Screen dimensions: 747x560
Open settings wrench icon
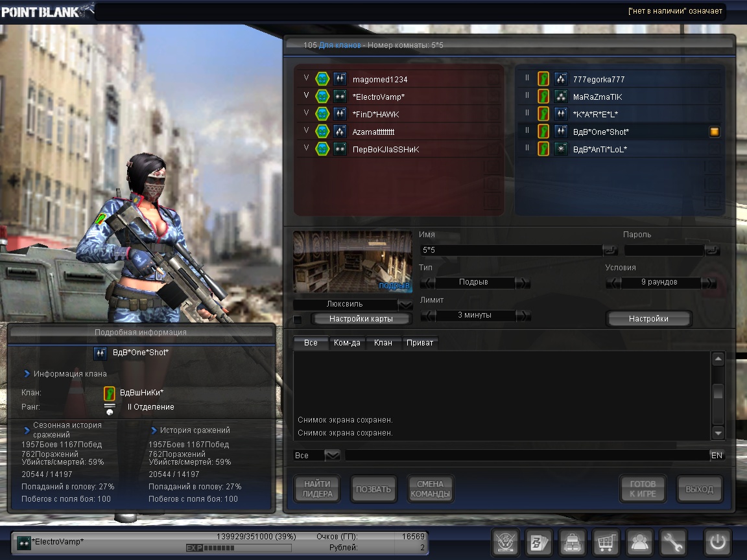pos(672,542)
